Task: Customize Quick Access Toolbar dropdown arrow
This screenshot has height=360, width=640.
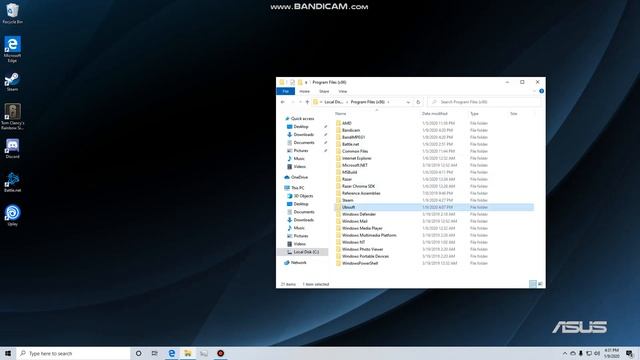Action: [306, 82]
